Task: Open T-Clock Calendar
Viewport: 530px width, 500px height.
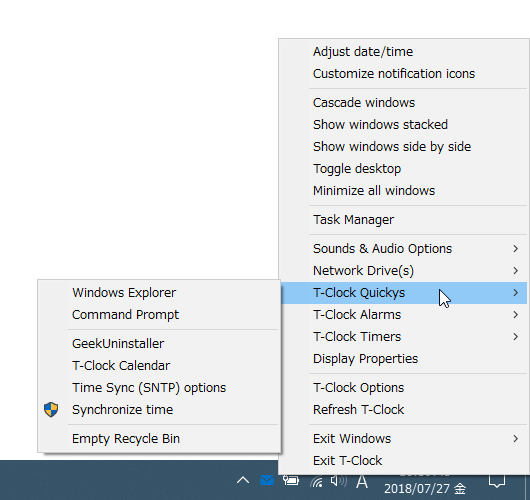Action: (159, 366)
